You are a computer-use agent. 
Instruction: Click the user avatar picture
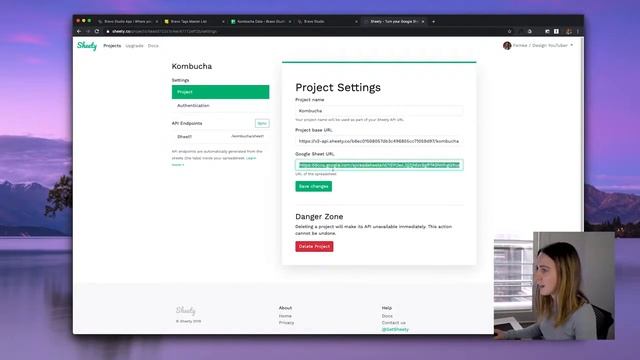(x=507, y=45)
